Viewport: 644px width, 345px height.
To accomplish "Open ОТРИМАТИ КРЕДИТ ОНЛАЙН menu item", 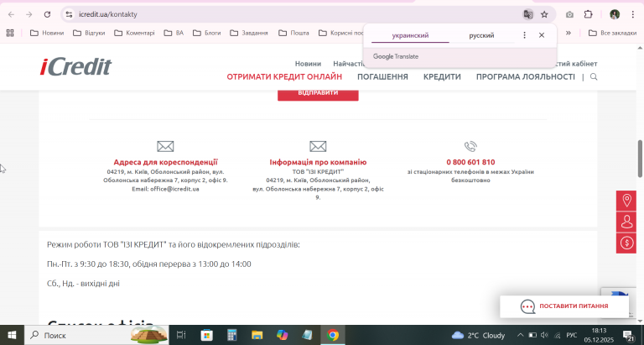I will tap(284, 77).
